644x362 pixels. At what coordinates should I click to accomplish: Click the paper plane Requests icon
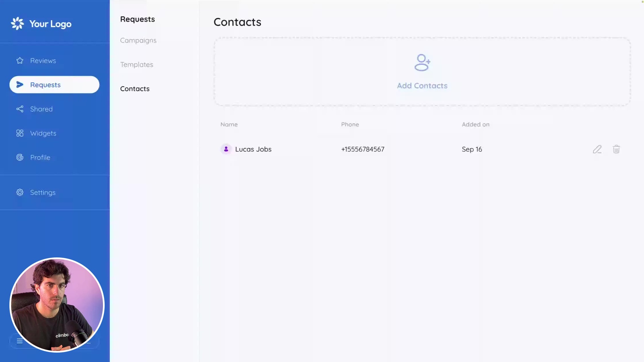(20, 85)
